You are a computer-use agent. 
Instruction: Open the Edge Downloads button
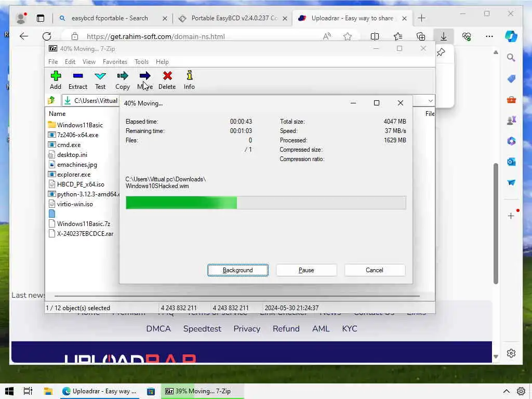coord(444,36)
